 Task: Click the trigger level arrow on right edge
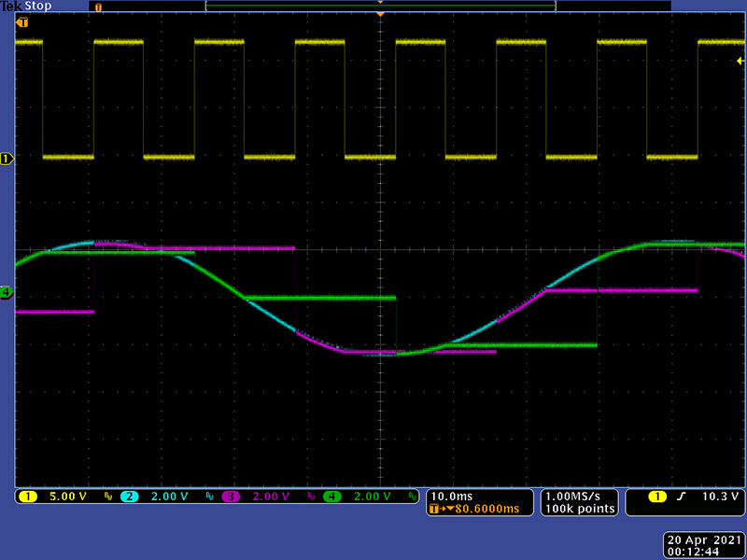tap(740, 61)
